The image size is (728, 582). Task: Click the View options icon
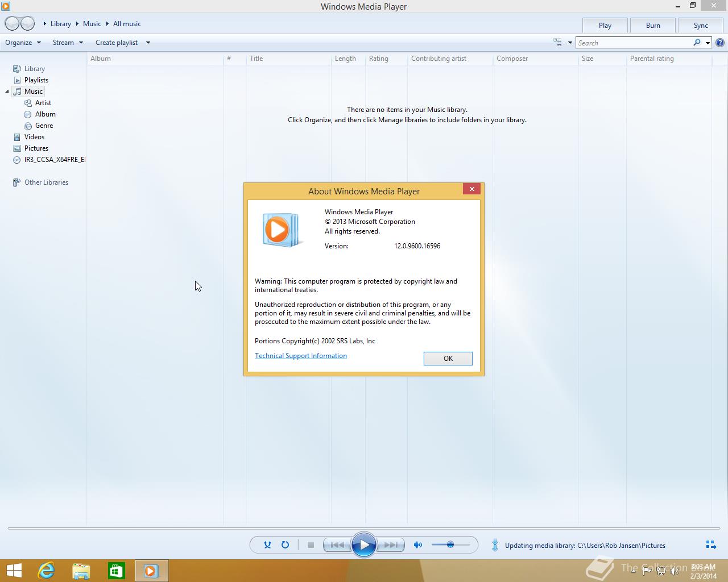click(557, 42)
